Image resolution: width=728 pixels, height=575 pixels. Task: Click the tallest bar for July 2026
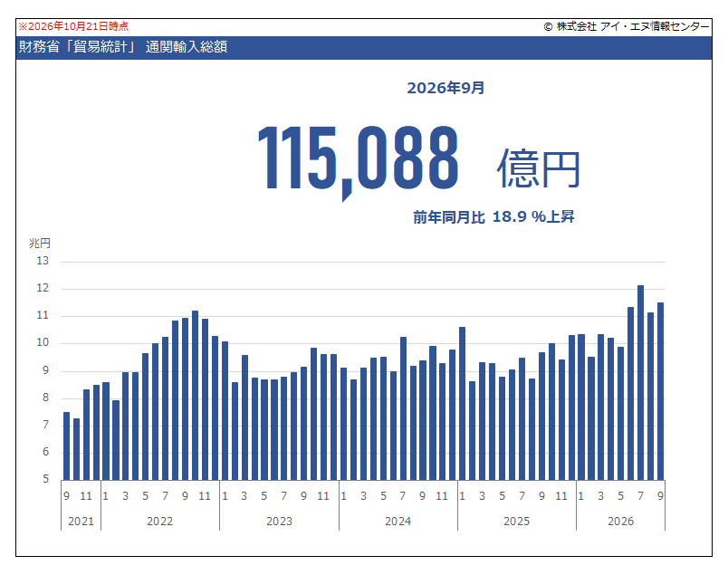point(641,383)
